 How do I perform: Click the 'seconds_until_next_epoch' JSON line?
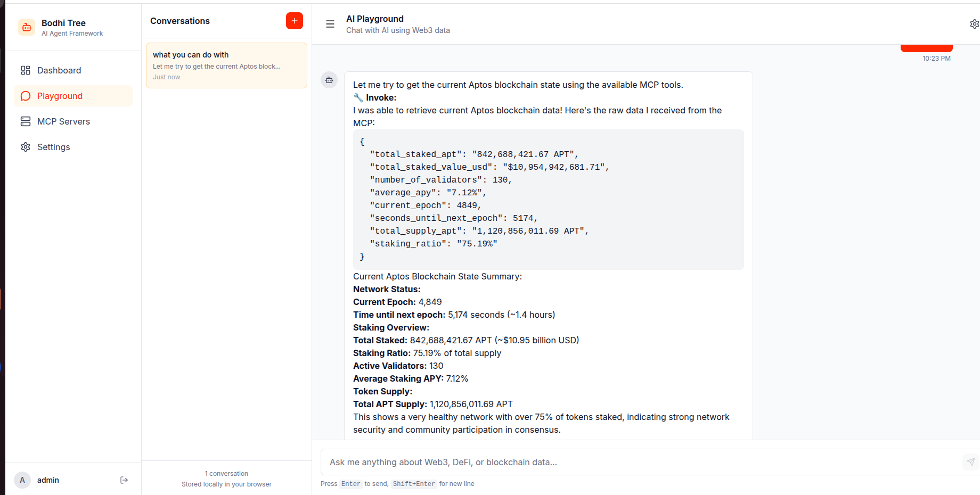tap(454, 218)
